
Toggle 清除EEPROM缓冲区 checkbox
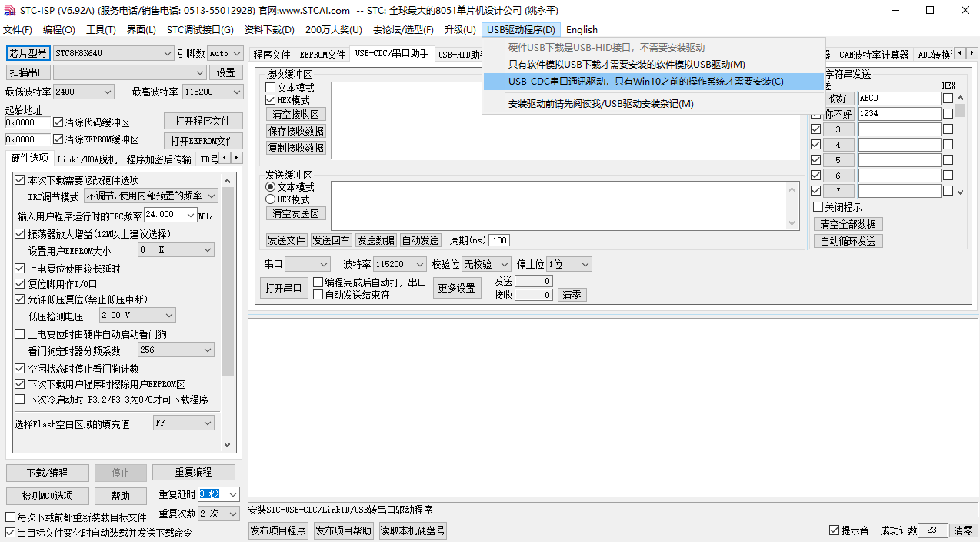pos(58,139)
